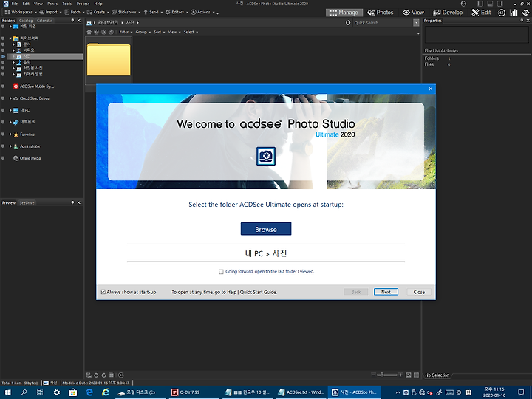
Task: Click the Windows Start button
Action: (7, 392)
